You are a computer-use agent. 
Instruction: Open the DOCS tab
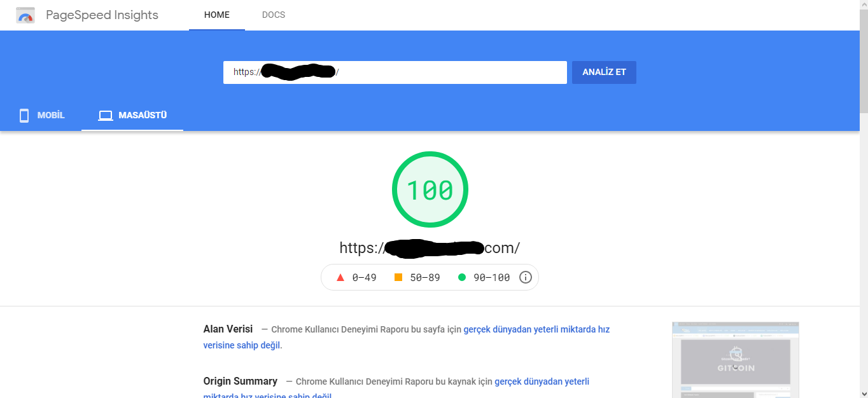274,15
